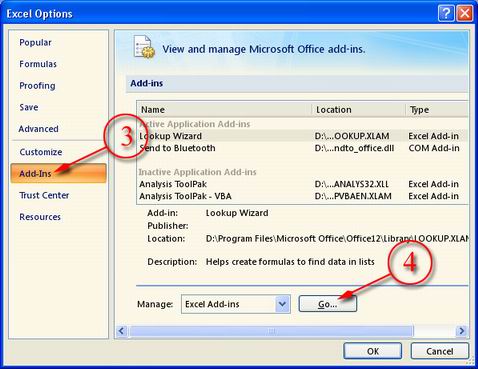
Task: Sort add-ins by Name column header
Action: click(225, 110)
